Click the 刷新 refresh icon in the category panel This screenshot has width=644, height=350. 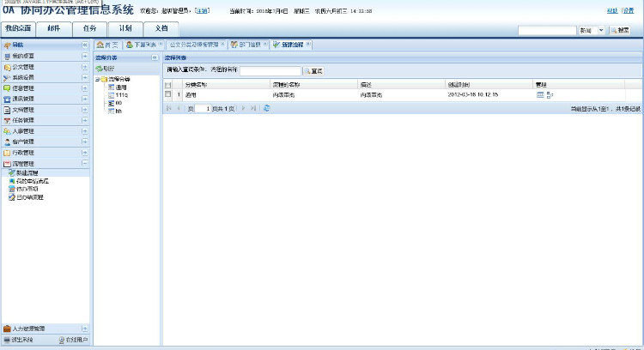[x=100, y=68]
